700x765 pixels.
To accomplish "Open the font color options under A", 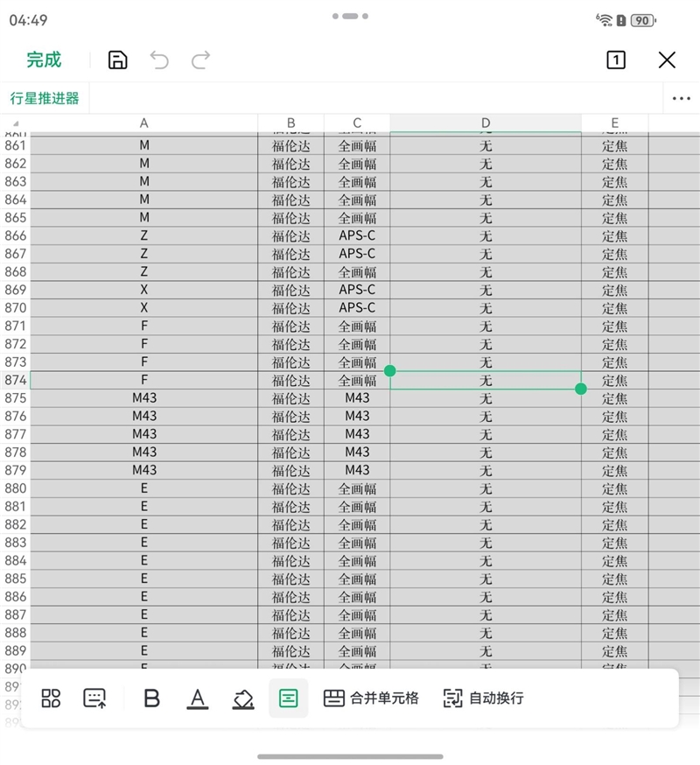I will (198, 698).
